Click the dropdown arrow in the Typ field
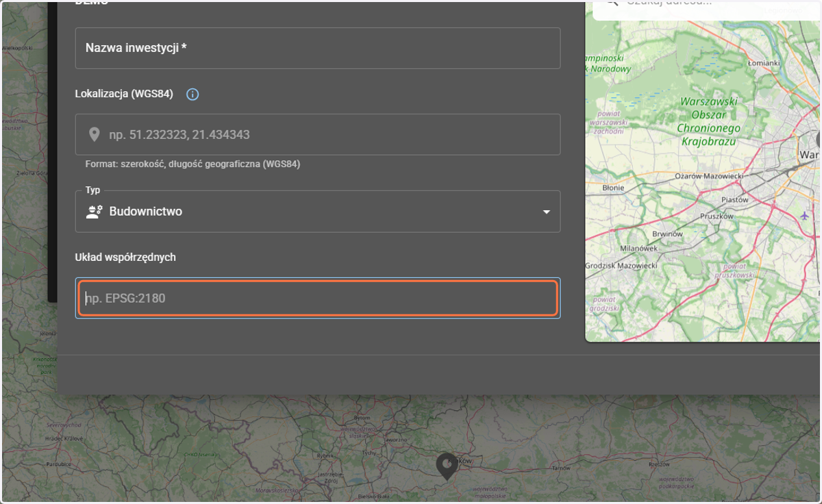The image size is (822, 504). [x=546, y=212]
